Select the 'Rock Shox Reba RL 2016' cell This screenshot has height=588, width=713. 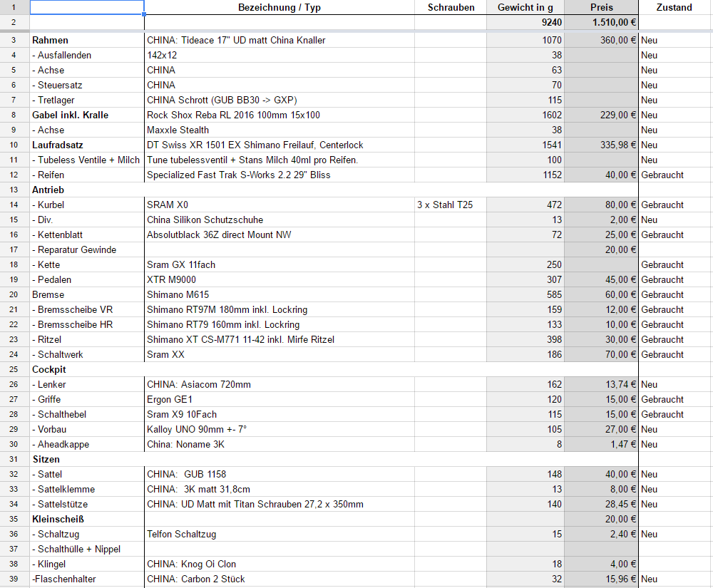click(279, 115)
